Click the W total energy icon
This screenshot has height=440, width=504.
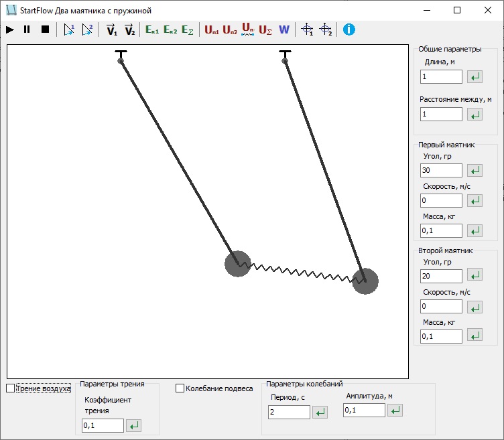pyautogui.click(x=284, y=30)
